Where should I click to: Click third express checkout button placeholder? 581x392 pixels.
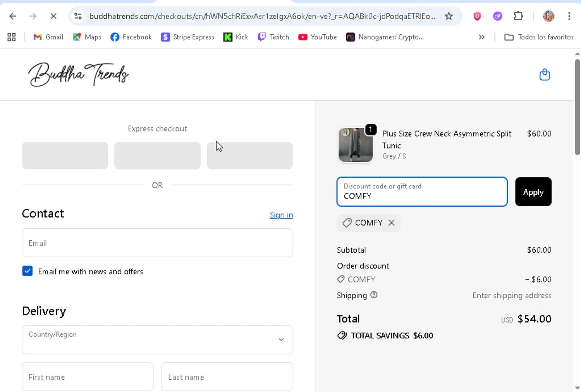(250, 156)
